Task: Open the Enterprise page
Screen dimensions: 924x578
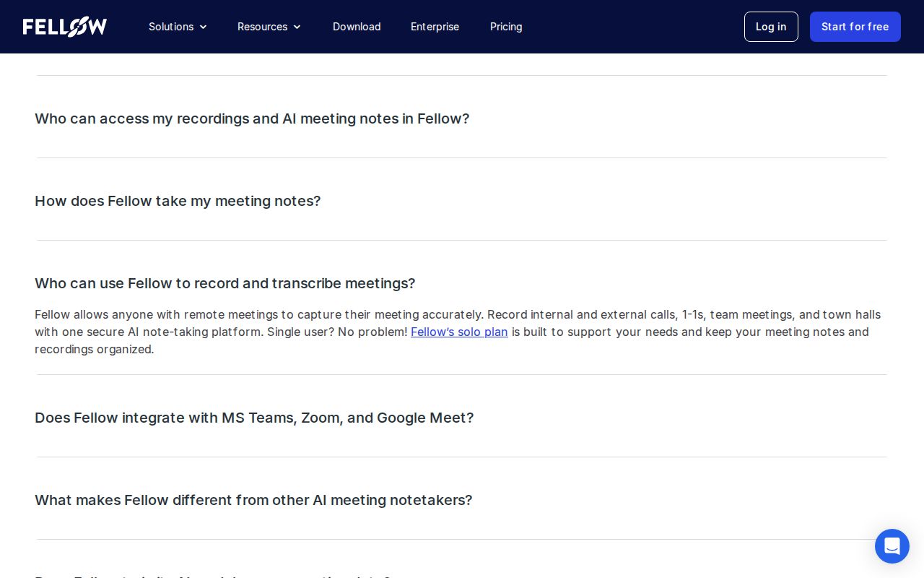Action: click(435, 27)
